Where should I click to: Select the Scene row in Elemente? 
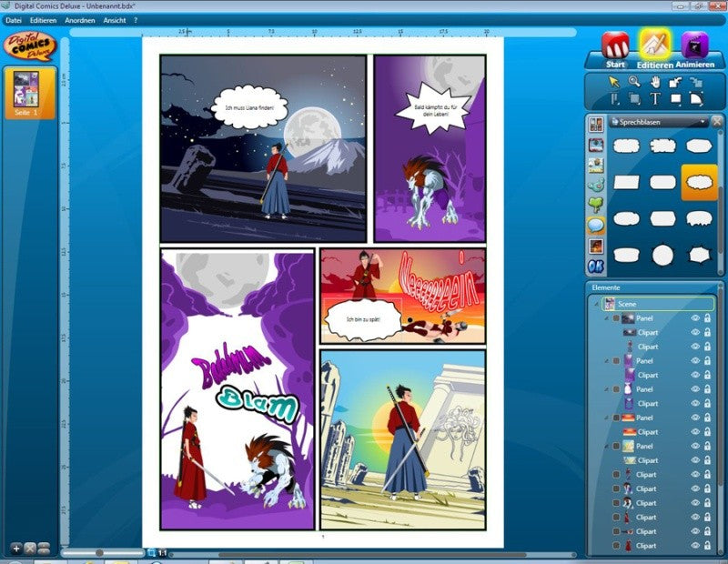(658, 304)
